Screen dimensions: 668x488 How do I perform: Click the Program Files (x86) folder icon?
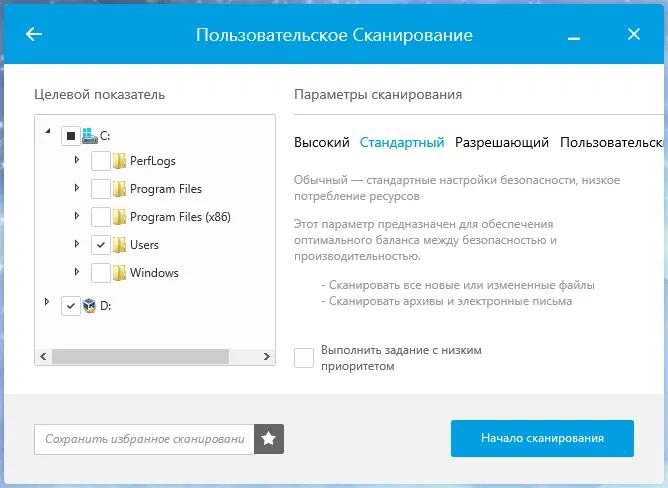(119, 217)
